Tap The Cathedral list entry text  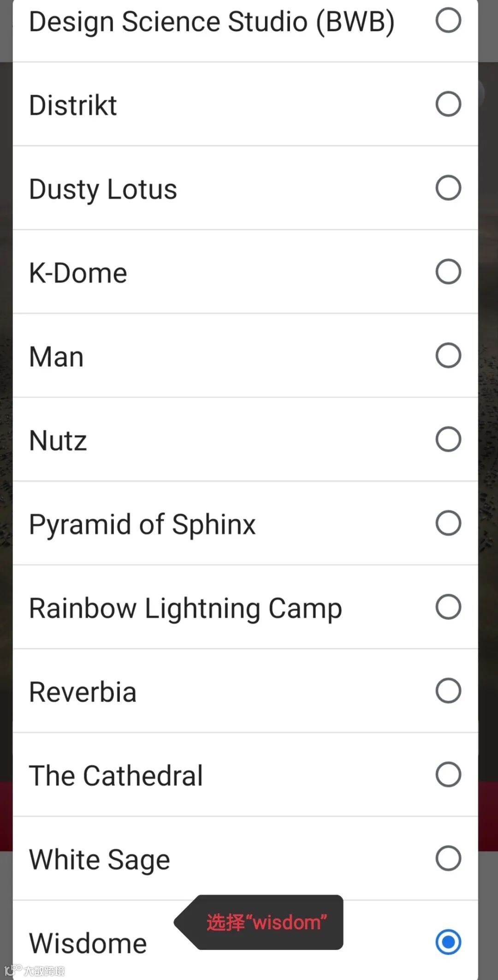coord(116,776)
